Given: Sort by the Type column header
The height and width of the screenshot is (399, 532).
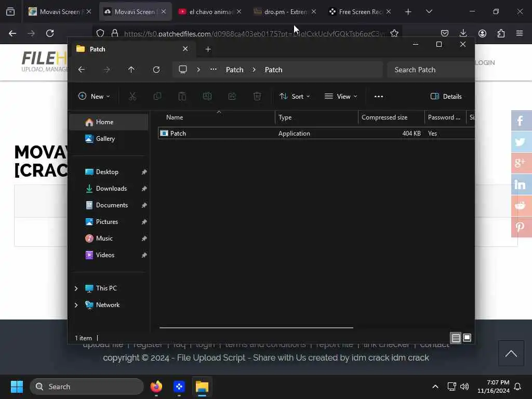Looking at the screenshot, I should (316, 117).
